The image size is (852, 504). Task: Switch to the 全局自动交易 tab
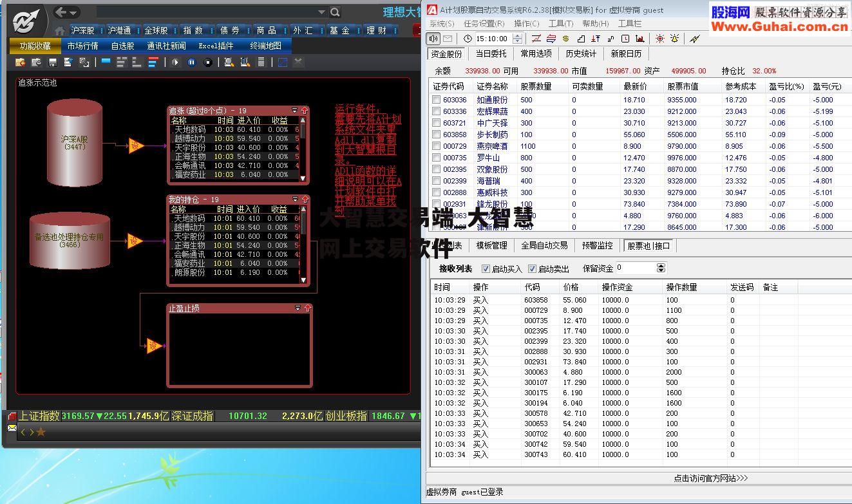pos(544,245)
